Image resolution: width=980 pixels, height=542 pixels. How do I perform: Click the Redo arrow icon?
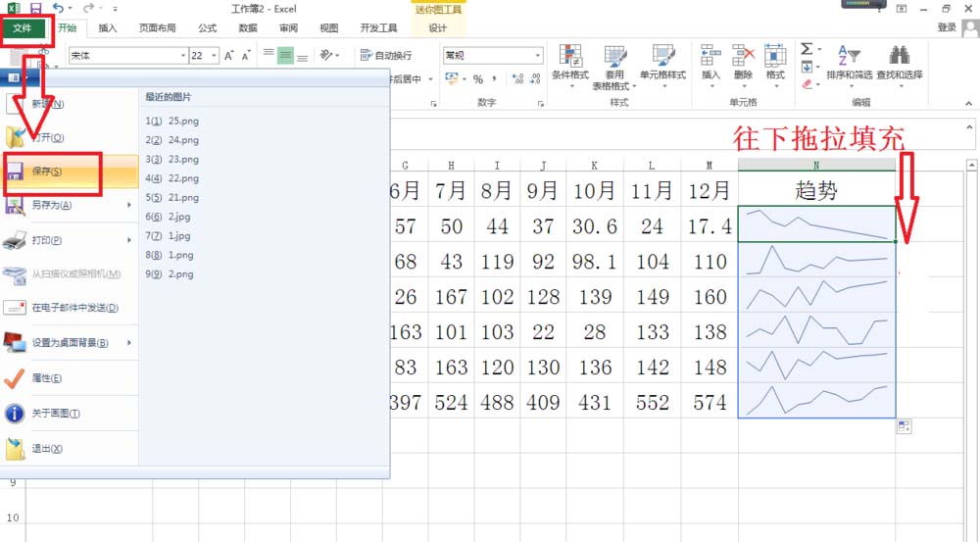(x=89, y=8)
